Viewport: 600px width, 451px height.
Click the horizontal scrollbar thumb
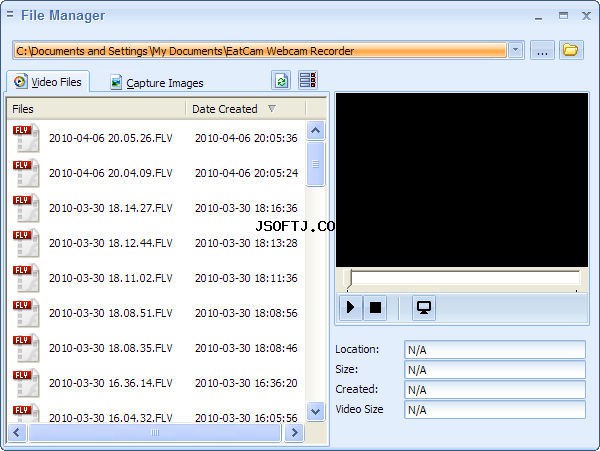(155, 433)
